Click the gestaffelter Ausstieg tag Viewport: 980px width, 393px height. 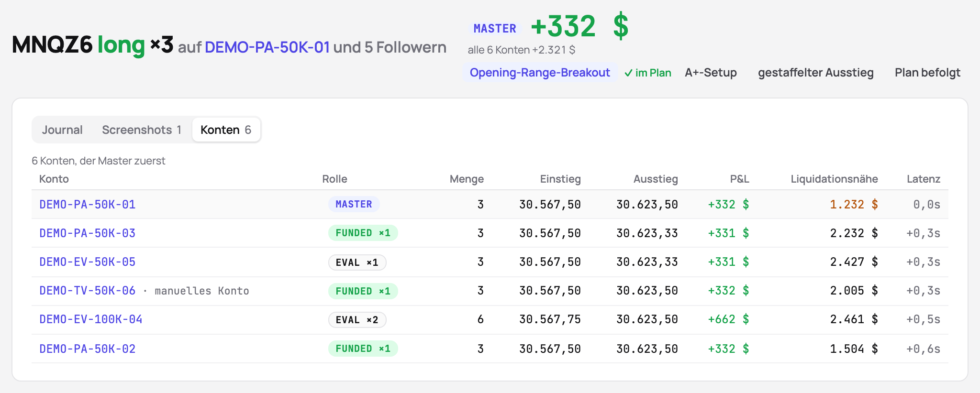pyautogui.click(x=815, y=73)
